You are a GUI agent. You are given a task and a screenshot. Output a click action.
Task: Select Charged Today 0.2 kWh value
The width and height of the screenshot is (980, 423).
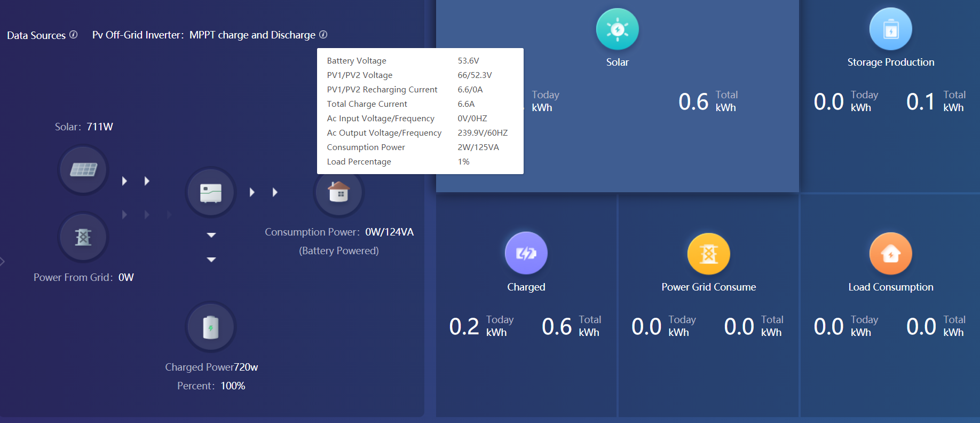[x=481, y=326]
